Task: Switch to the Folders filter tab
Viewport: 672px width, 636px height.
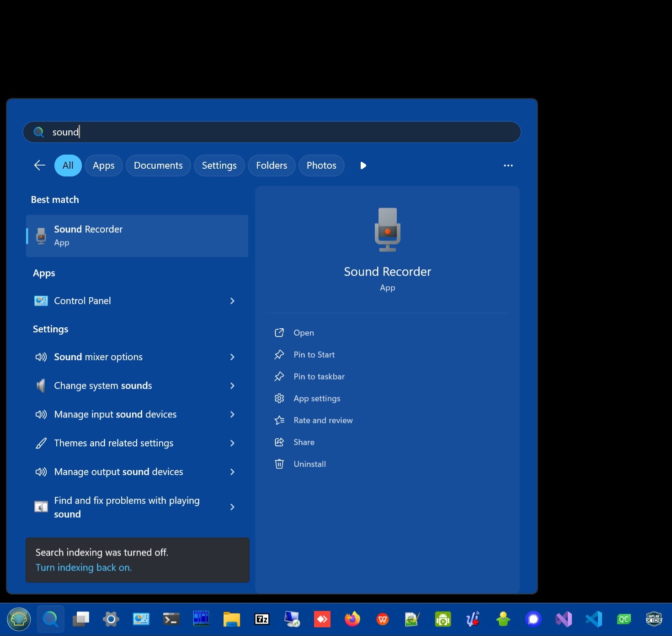Action: [272, 166]
